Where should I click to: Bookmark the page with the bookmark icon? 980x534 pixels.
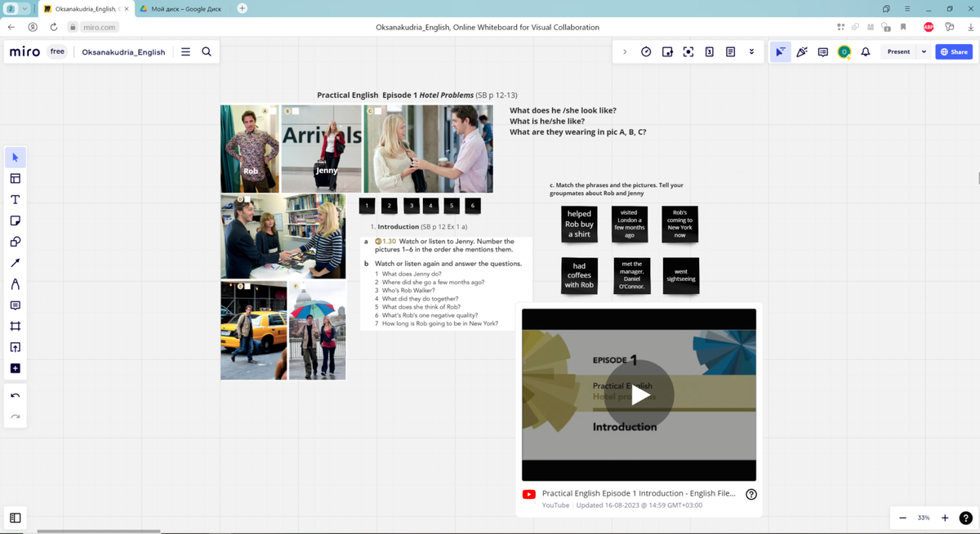(903, 27)
